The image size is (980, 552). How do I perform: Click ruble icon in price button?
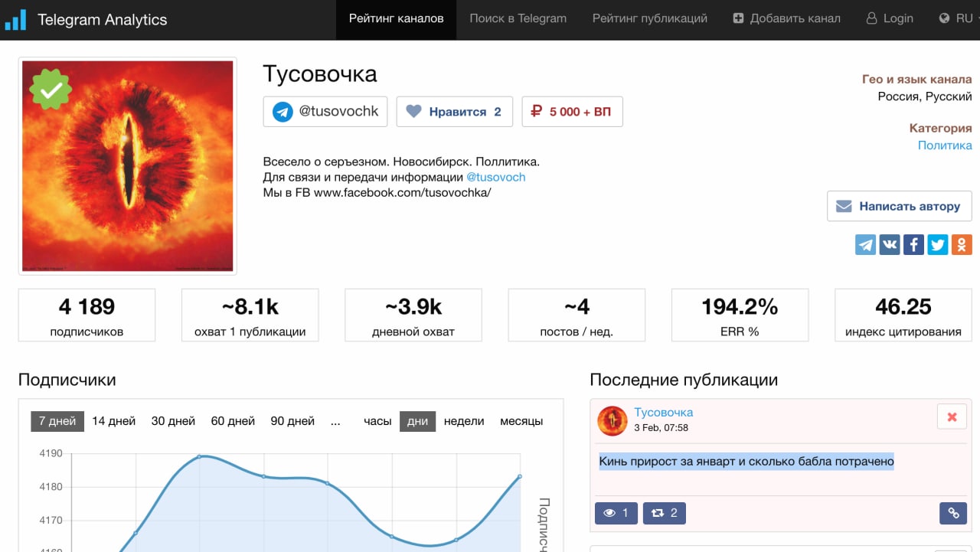pyautogui.click(x=537, y=112)
